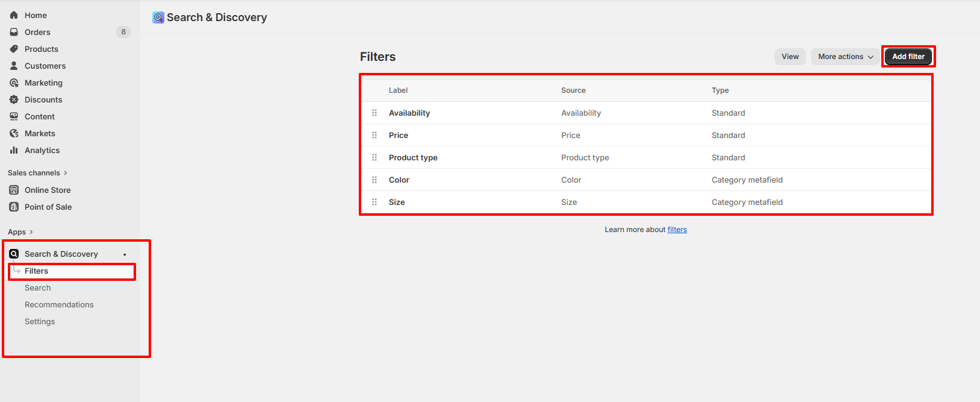This screenshot has width=980, height=402.
Task: Open the Product type filter label
Action: [413, 157]
